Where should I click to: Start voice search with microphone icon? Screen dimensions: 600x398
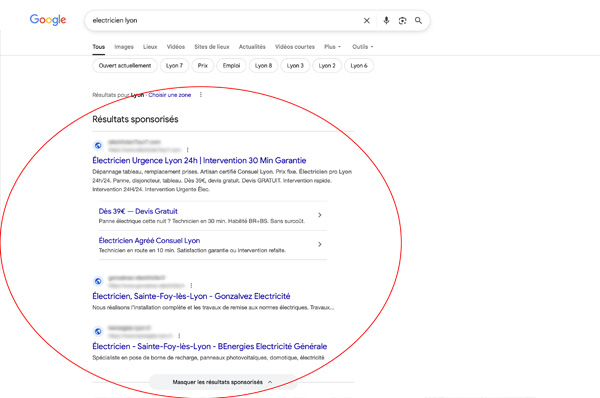[386, 20]
